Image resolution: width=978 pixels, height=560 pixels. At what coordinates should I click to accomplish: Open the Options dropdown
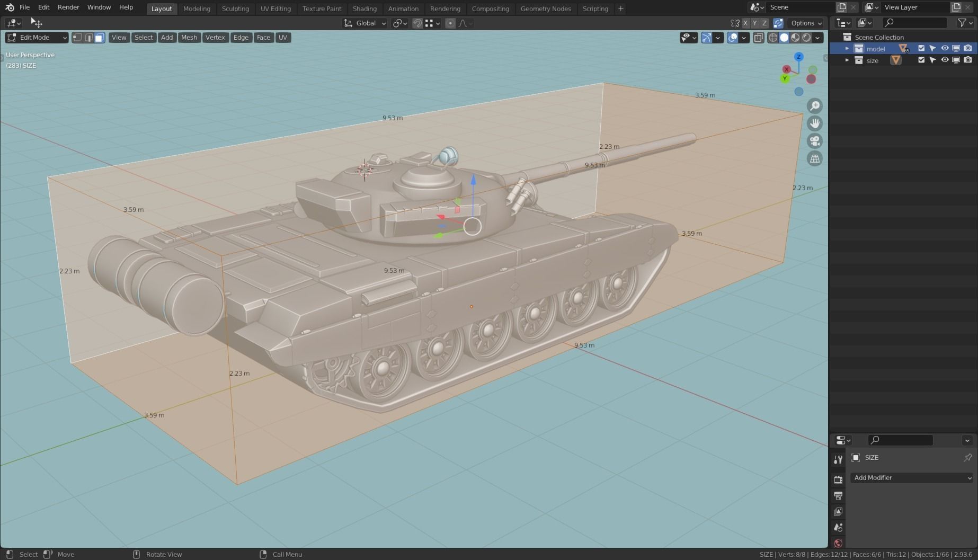pos(806,23)
